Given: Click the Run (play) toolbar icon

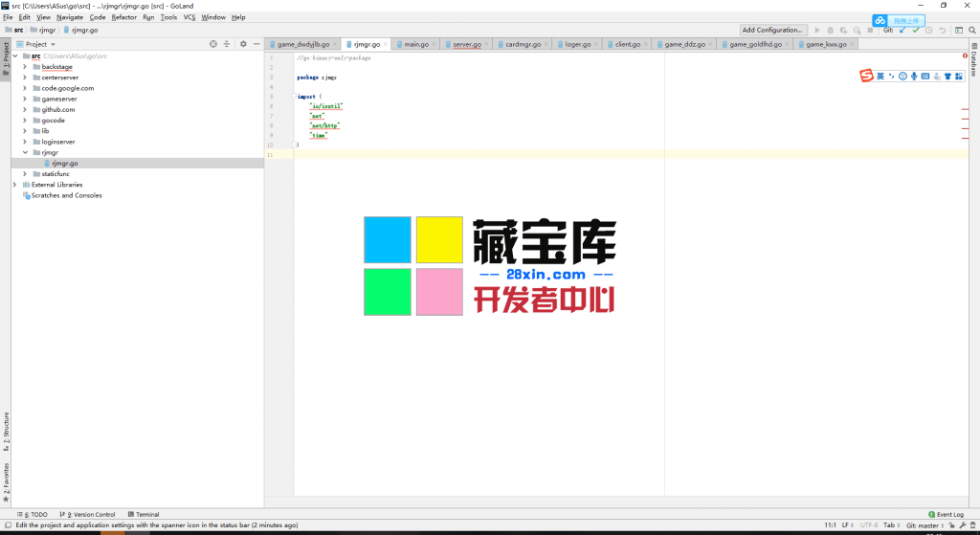Looking at the screenshot, I should pyautogui.click(x=817, y=30).
